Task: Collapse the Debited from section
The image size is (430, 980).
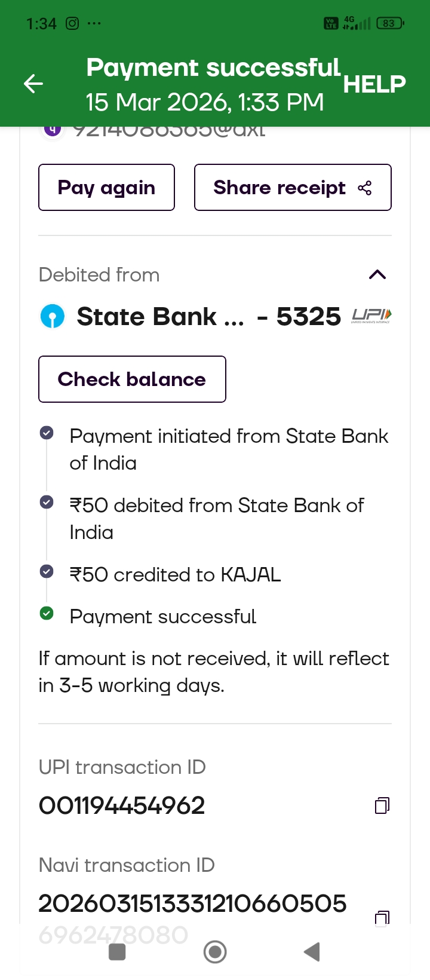Action: pos(377,275)
